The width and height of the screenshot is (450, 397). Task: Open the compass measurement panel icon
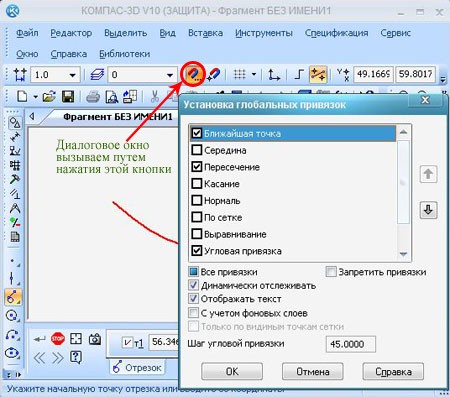coord(14,208)
